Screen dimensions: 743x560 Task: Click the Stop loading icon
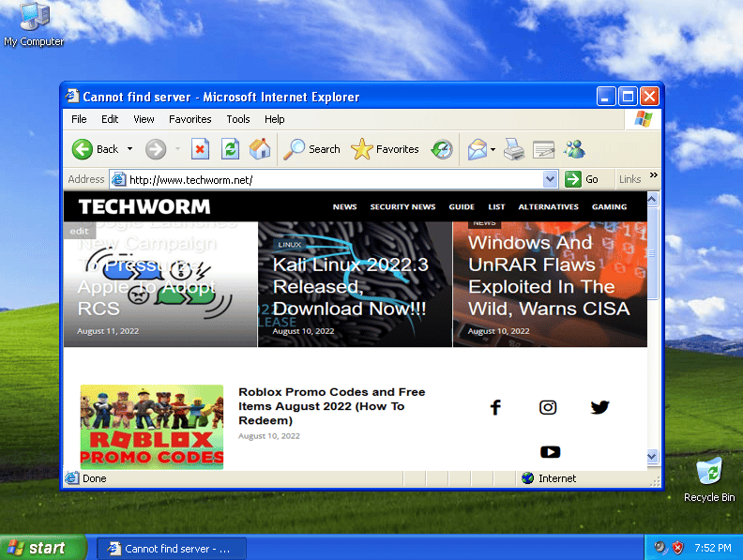[200, 149]
